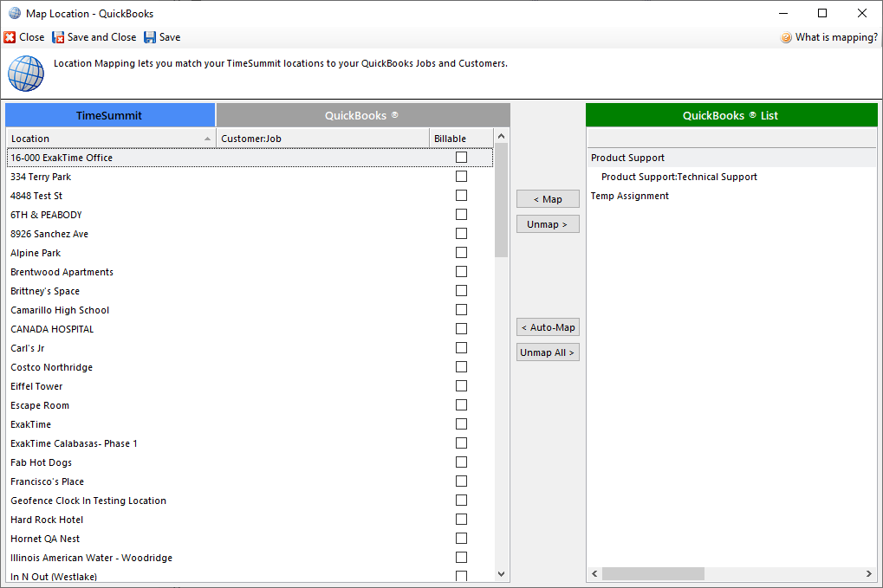Viewport: 883px width, 588px height.
Task: Click the large Location Mapping globe icon
Action: click(26, 74)
